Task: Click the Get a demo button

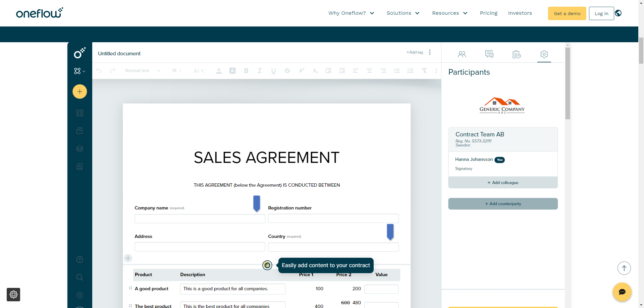Action: click(567, 13)
